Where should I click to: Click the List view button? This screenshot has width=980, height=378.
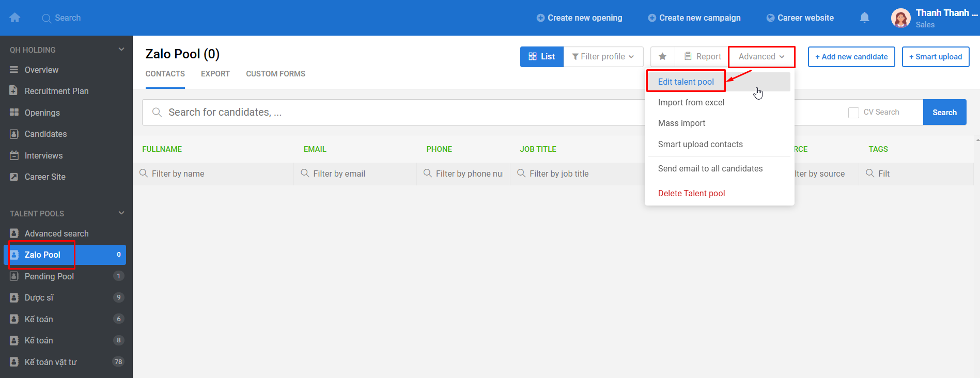click(542, 56)
